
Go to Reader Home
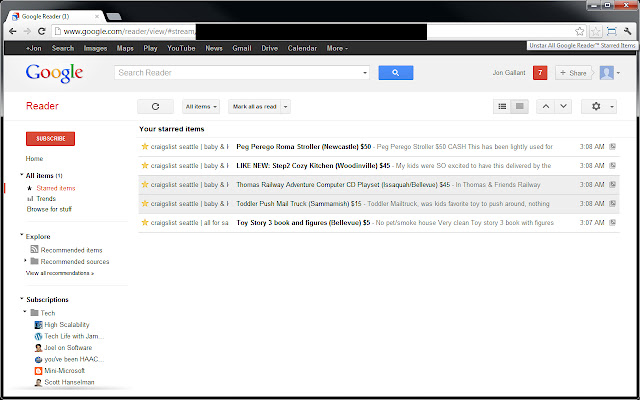point(34,158)
